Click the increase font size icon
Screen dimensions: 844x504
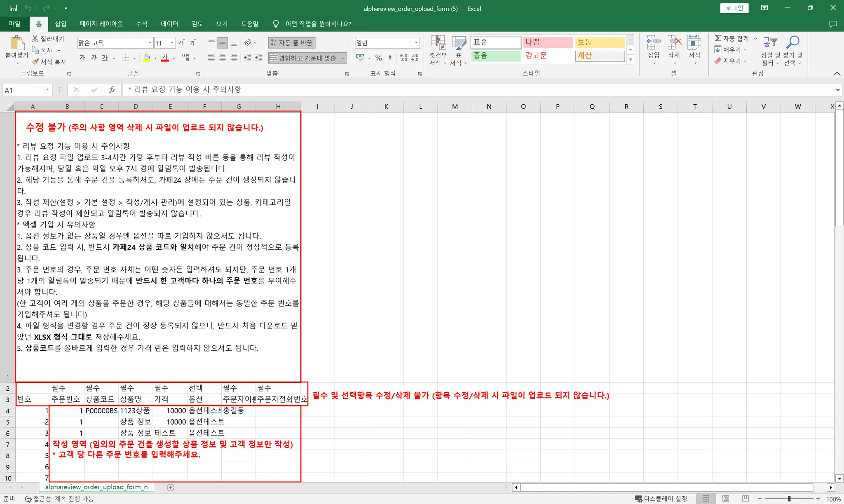coord(181,43)
